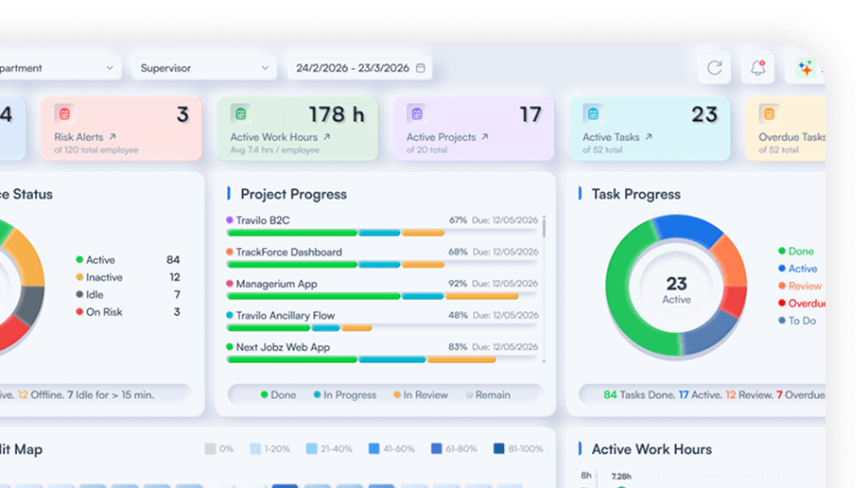The height and width of the screenshot is (488, 868).
Task: Click the refresh icon button
Action: tap(714, 68)
